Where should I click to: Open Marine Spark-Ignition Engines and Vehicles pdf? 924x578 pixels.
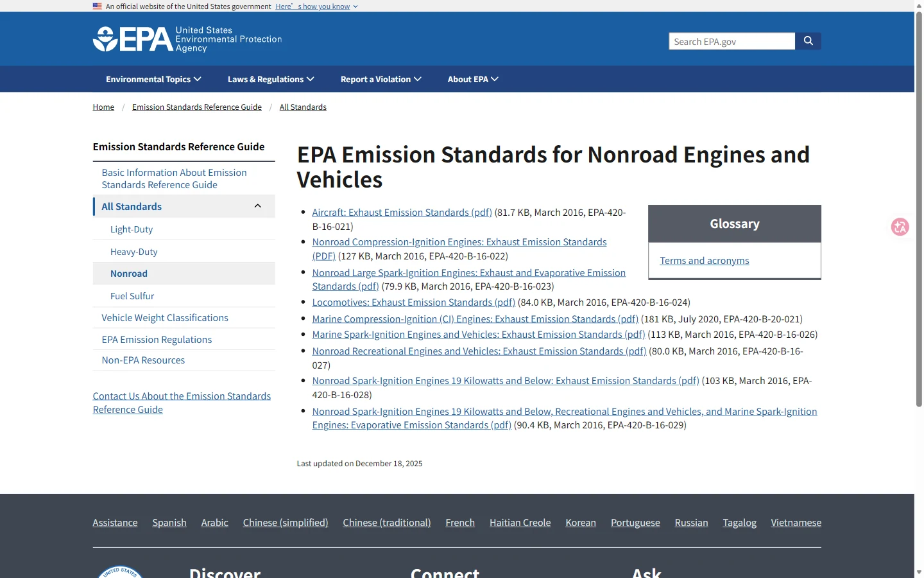479,335
